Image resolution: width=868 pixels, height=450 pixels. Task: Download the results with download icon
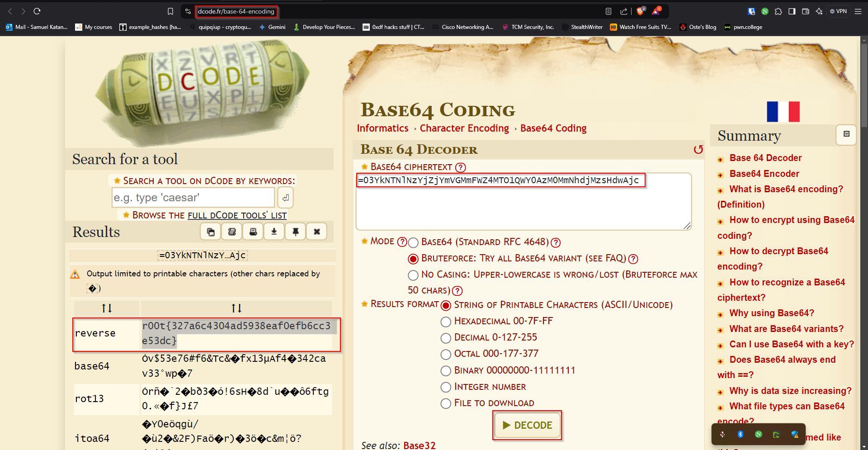tap(274, 232)
